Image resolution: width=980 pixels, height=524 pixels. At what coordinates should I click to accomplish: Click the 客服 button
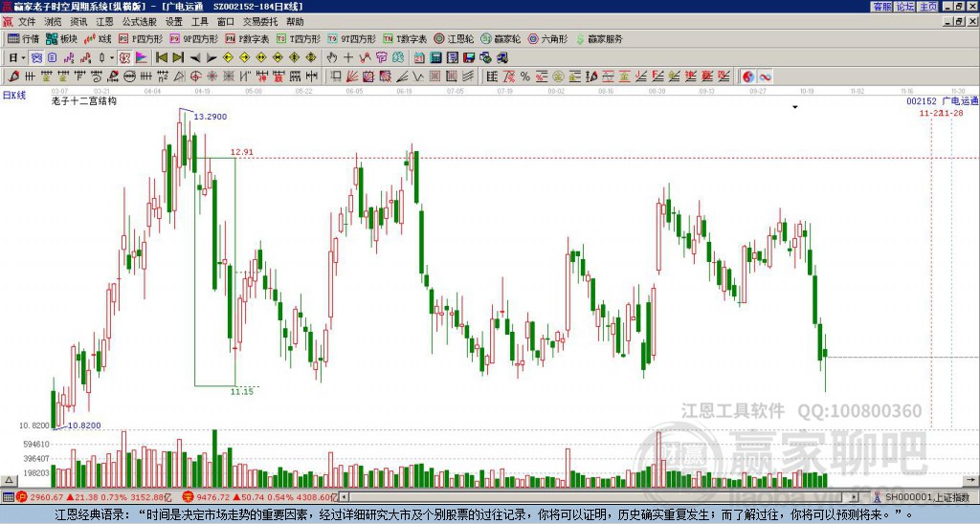click(882, 7)
